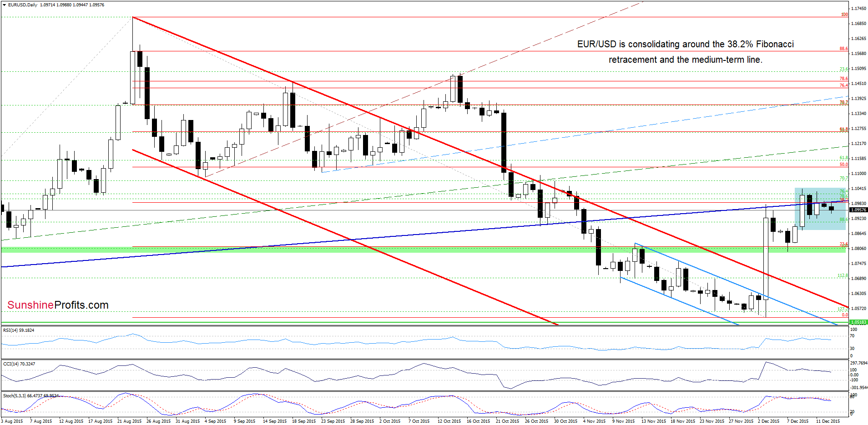
Task: Select the CCI(14) 70.3247 indicator label
Action: 19,364
